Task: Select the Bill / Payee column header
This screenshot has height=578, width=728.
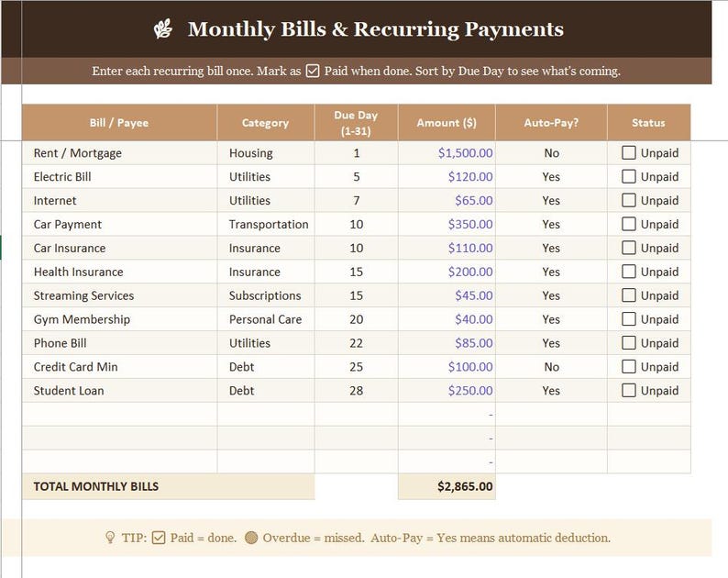Action: 119,123
